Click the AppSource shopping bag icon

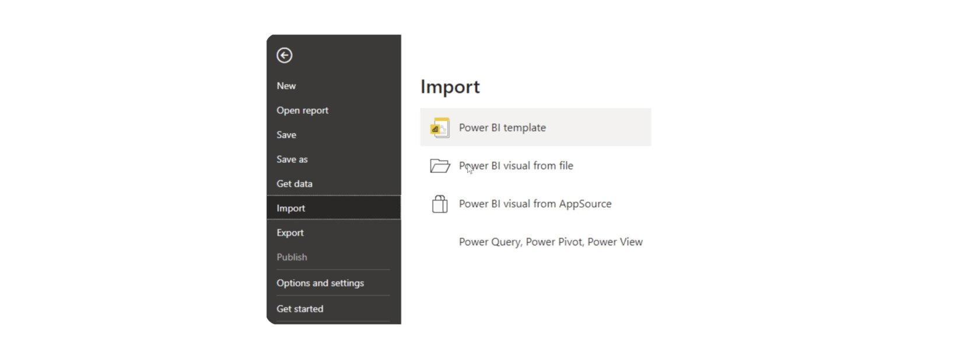pos(440,204)
